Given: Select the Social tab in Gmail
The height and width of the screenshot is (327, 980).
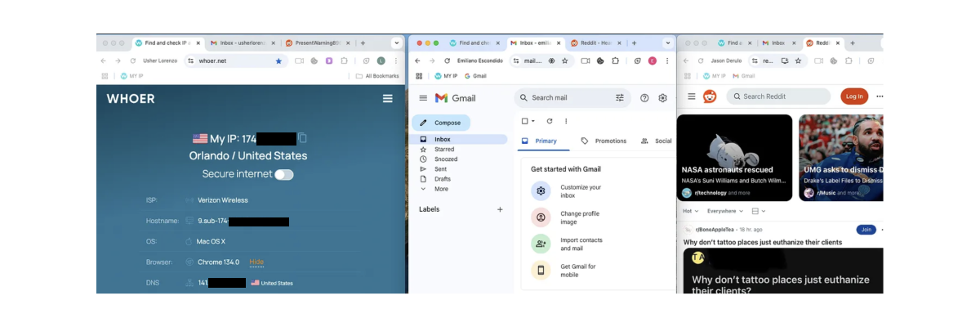Looking at the screenshot, I should pyautogui.click(x=657, y=141).
